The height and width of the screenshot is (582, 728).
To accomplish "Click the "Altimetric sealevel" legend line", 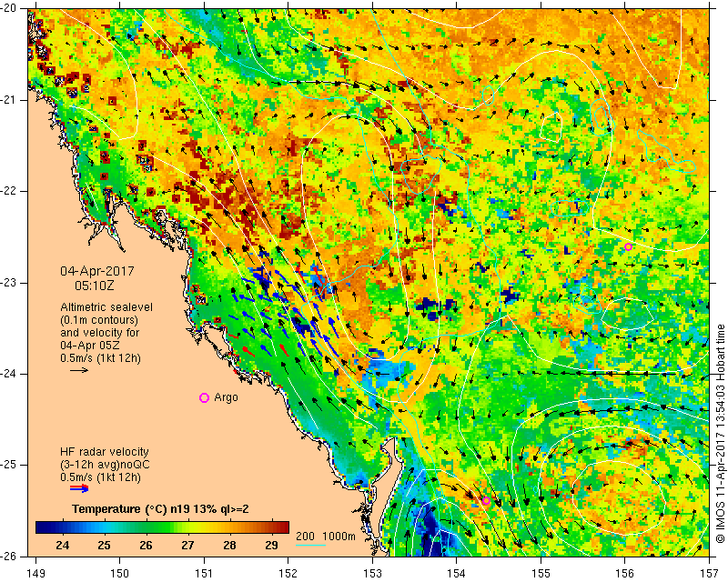I will point(106,307).
